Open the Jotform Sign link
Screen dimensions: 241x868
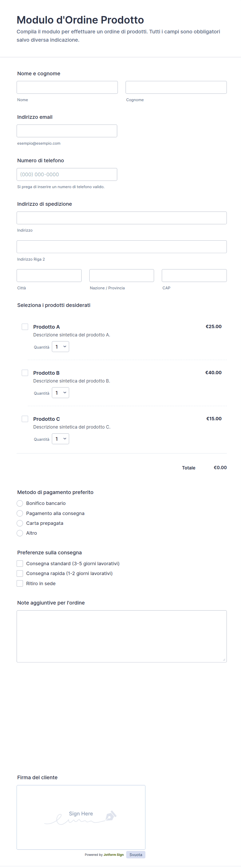[x=114, y=855]
